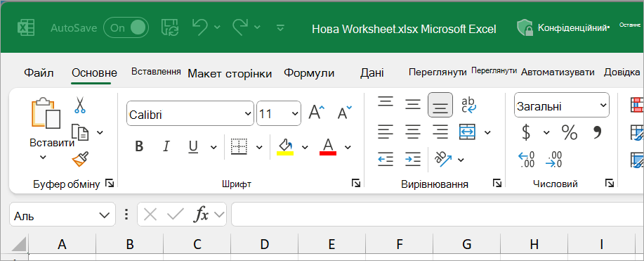644x261 pixels.
Task: Click the Save icon in title bar
Action: point(170,27)
